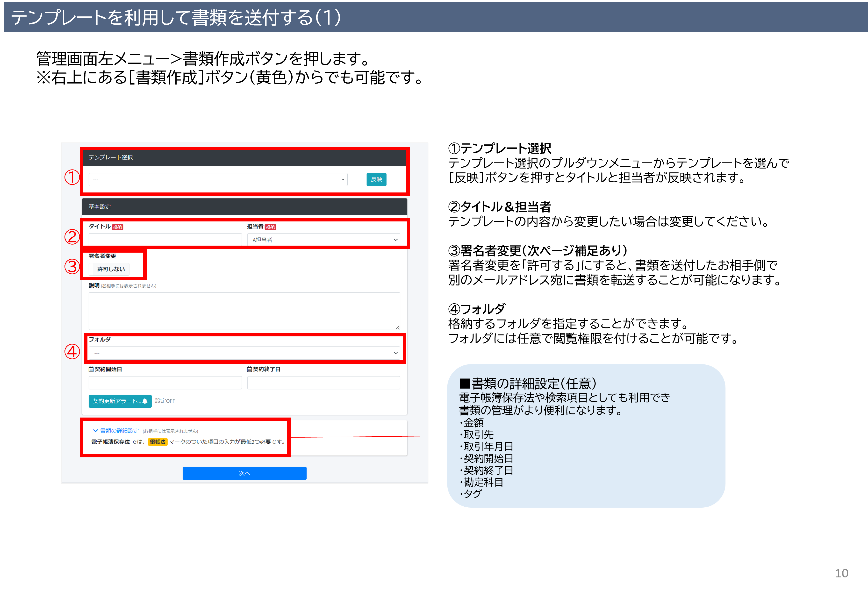
Task: Click the 契約開始日 date field
Action: 165,383
